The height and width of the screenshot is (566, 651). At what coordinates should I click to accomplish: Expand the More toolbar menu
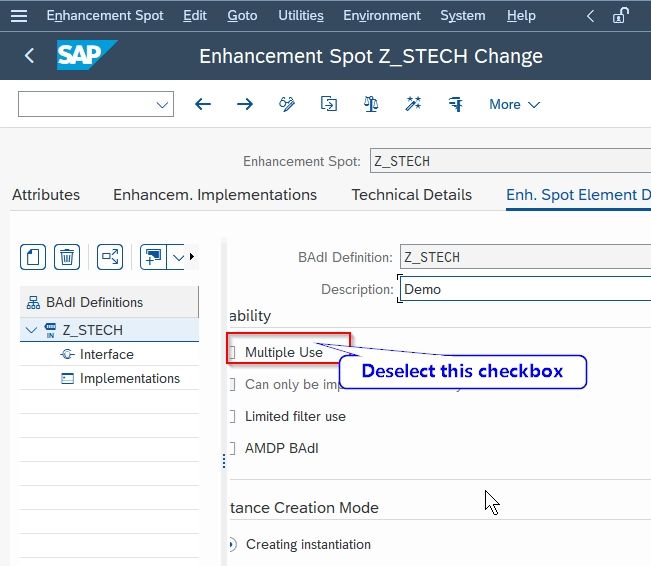click(515, 104)
